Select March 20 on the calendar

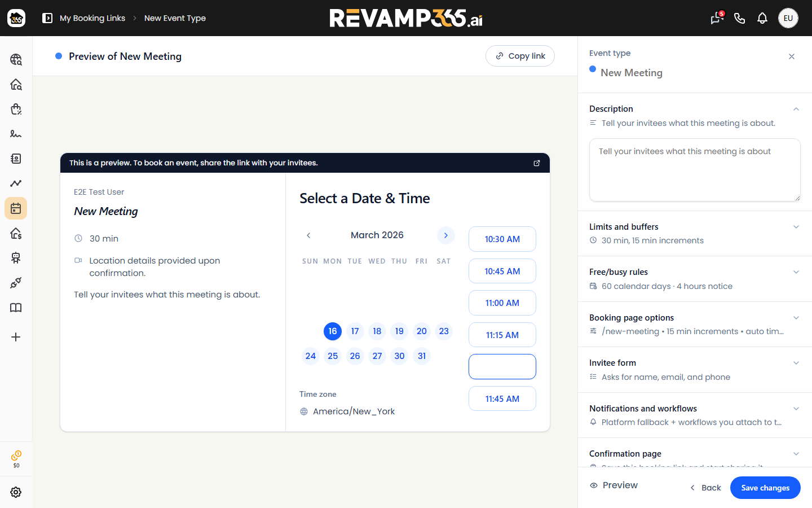pos(422,331)
